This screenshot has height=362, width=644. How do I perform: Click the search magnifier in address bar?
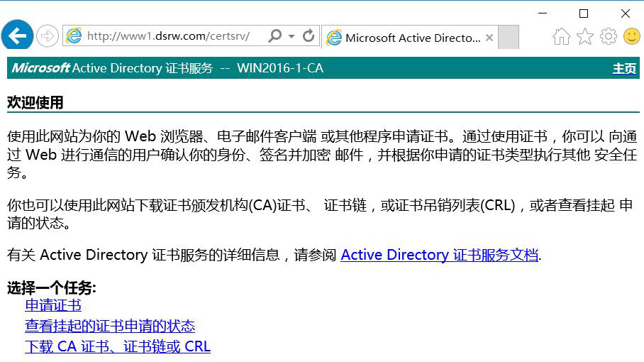pyautogui.click(x=274, y=36)
